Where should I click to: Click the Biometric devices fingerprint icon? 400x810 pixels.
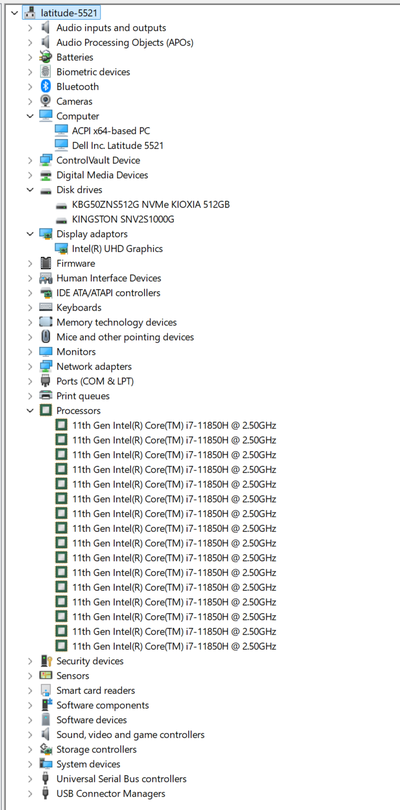coord(46,72)
